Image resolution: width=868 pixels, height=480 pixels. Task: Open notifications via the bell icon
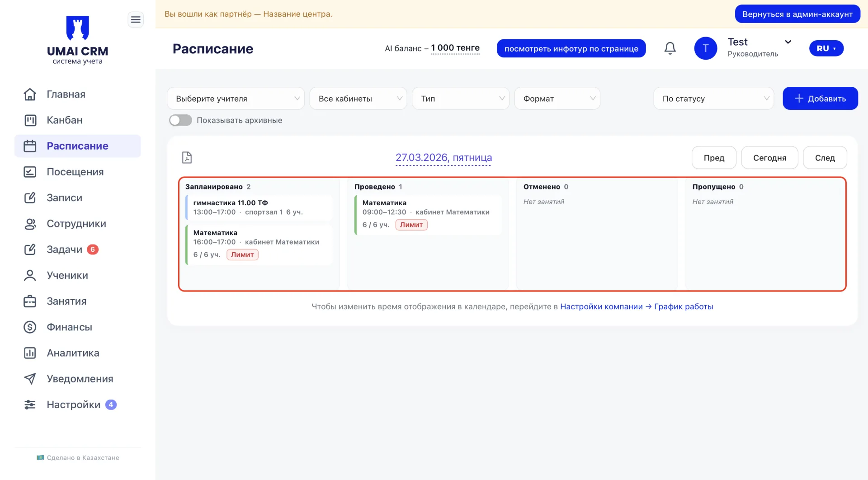[670, 48]
